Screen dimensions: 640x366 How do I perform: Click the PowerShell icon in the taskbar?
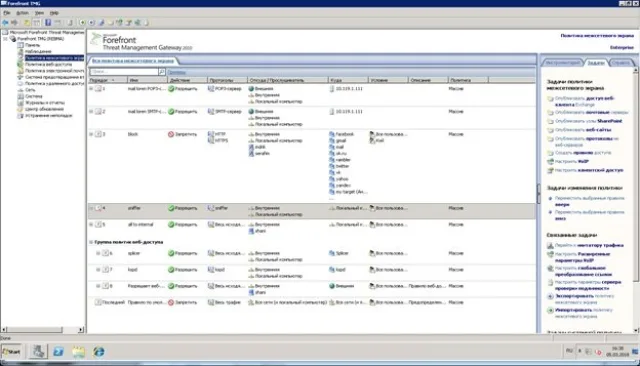[58, 351]
